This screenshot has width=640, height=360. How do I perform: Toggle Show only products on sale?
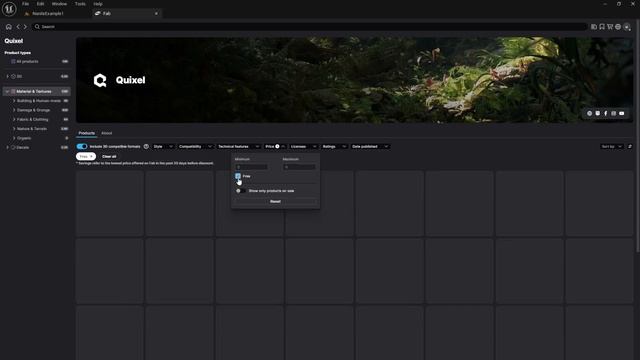240,191
